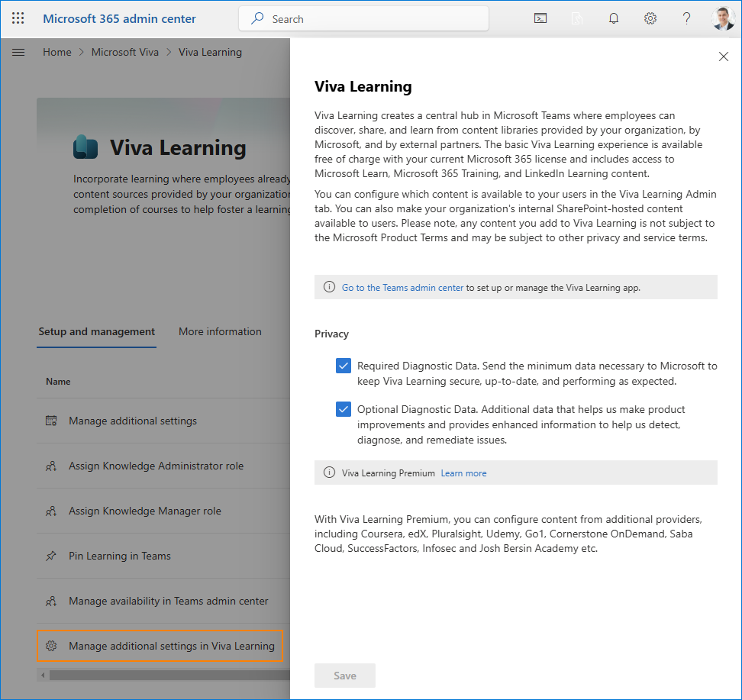Click Viva Learning breadcrumb
Viewport: 742px width, 700px height.
click(210, 52)
